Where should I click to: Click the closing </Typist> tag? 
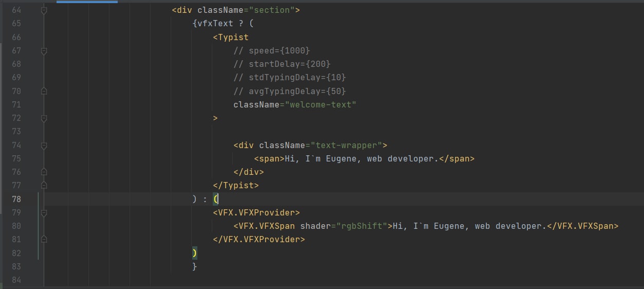pos(236,185)
